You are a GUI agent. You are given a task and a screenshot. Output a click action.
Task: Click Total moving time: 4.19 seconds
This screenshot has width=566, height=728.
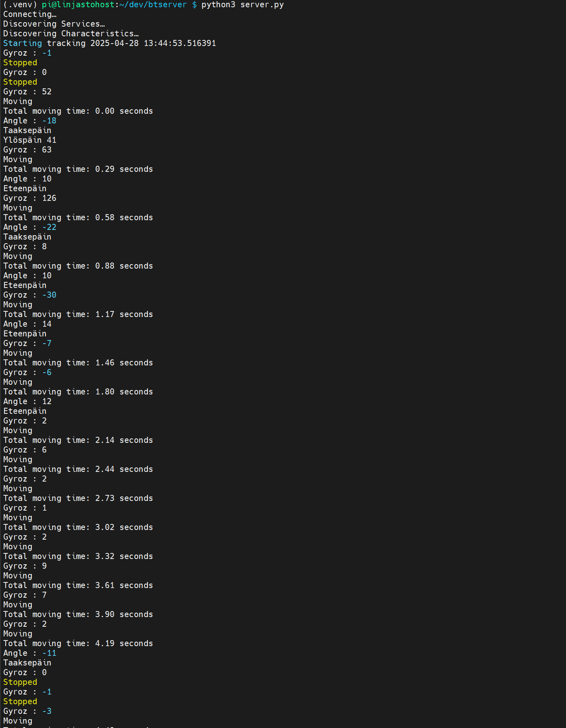(x=78, y=644)
